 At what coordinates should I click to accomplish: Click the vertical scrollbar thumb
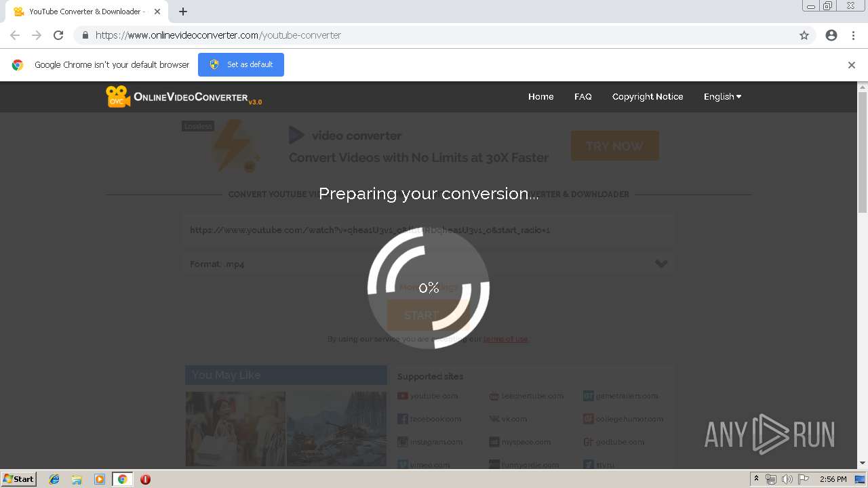point(863,152)
